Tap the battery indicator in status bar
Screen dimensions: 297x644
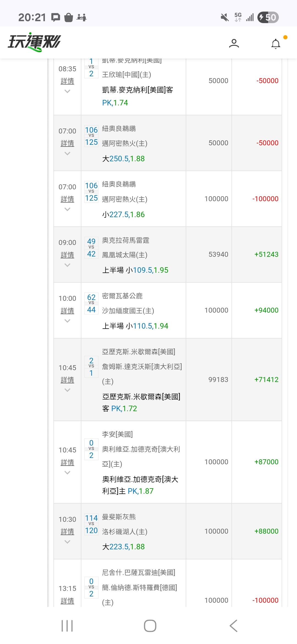point(268,18)
